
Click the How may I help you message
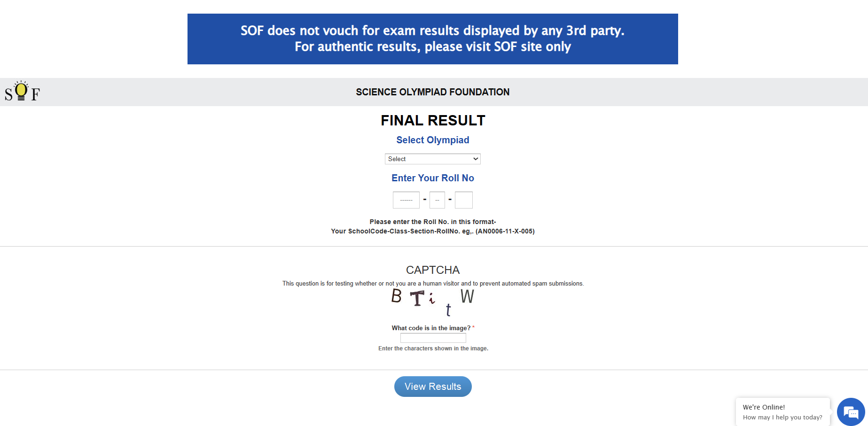point(782,417)
